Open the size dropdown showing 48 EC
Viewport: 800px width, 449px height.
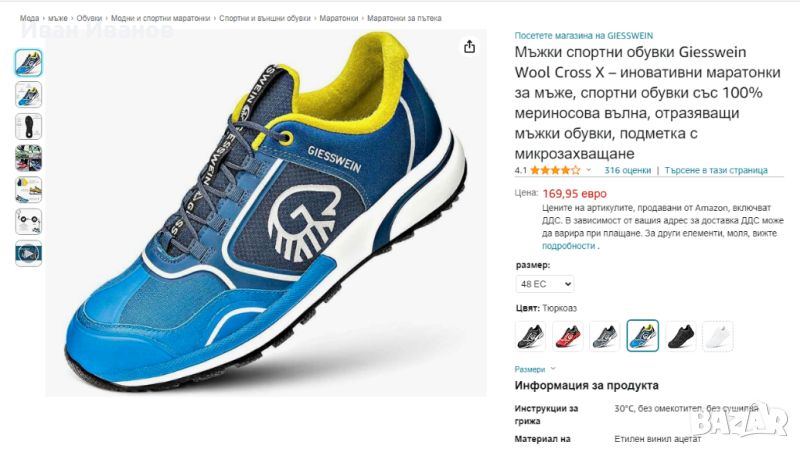[x=544, y=284]
